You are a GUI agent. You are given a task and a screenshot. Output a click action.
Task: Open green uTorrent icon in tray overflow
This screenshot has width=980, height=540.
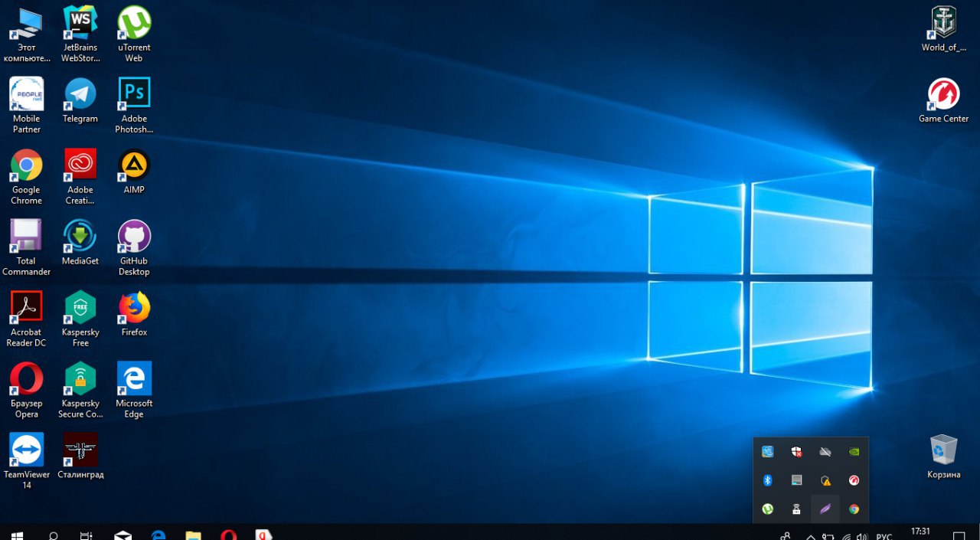point(767,509)
